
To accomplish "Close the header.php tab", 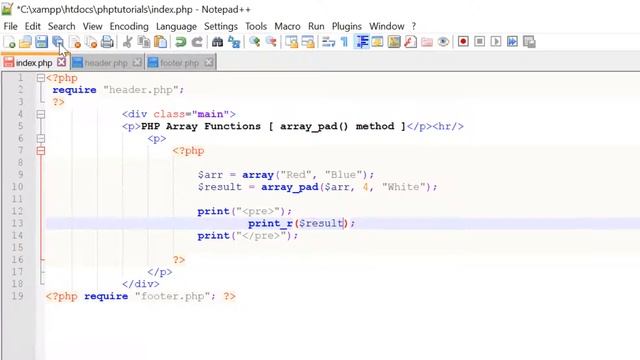I will (137, 62).
